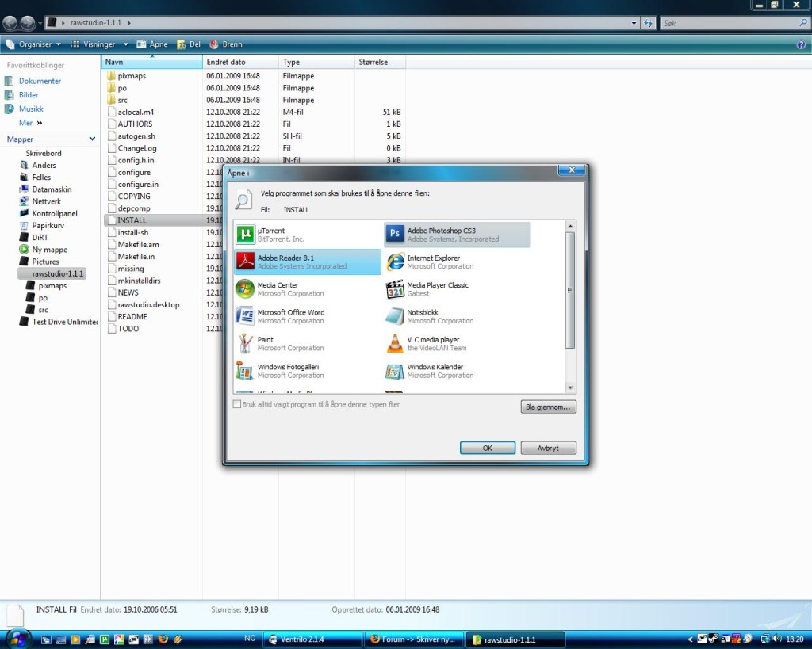The width and height of the screenshot is (812, 649).
Task: Choose Adobe Photoshop CS3 to open file
Action: point(458,235)
